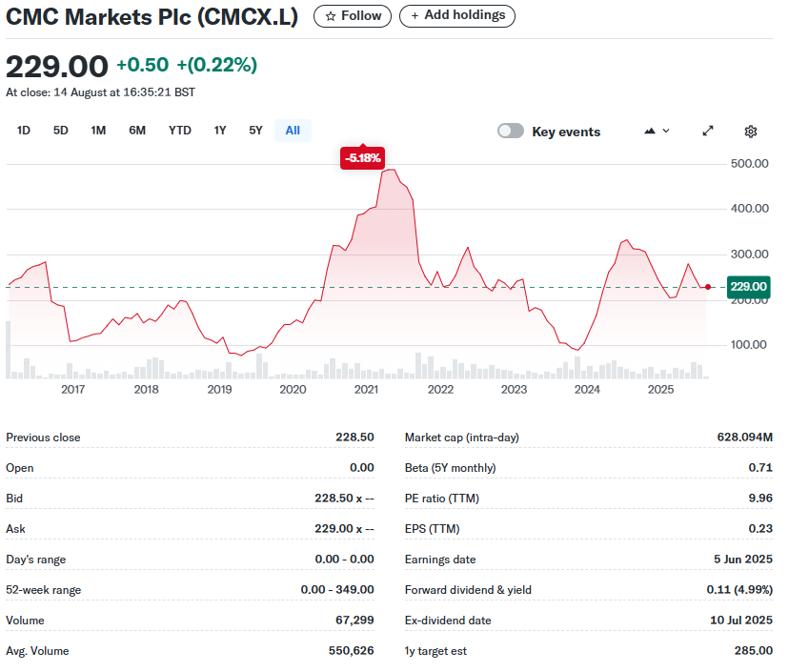Click the Follow star button
The width and height of the screenshot is (789, 672).
click(x=353, y=16)
